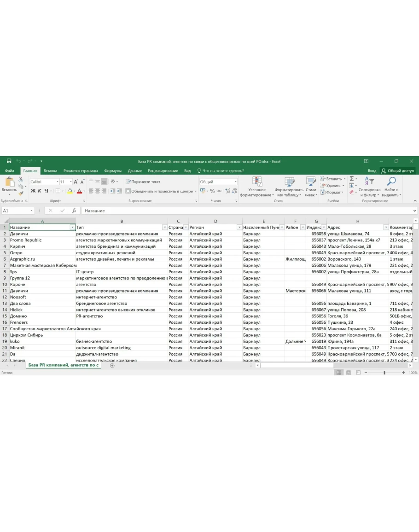Click the large Вставить paste clipboard icon
Image resolution: width=419 pixels, height=532 pixels.
click(x=9, y=182)
